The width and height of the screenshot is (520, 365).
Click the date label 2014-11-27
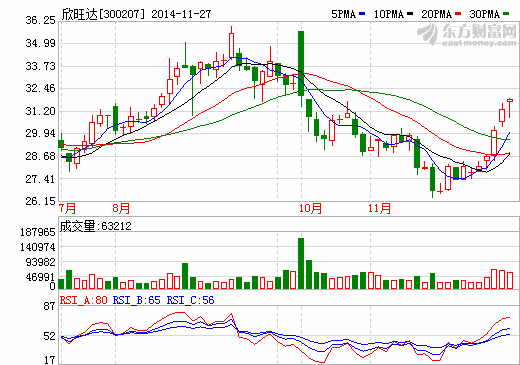pyautogui.click(x=181, y=14)
